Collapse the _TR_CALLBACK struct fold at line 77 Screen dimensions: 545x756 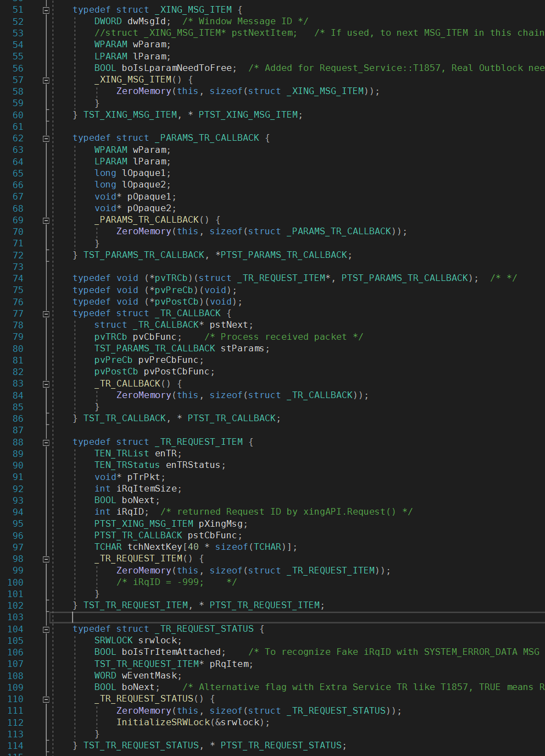click(46, 314)
